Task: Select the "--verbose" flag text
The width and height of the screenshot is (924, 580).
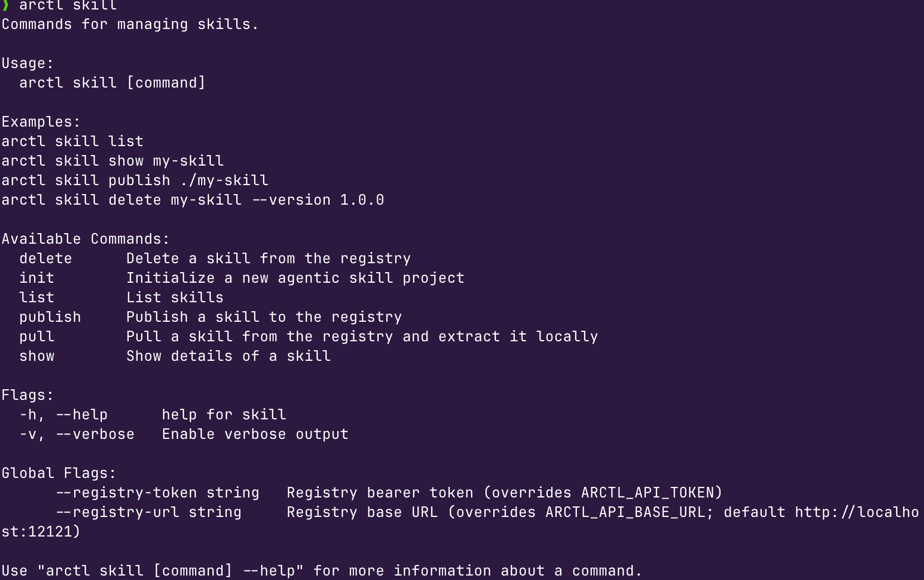Action: click(x=95, y=434)
